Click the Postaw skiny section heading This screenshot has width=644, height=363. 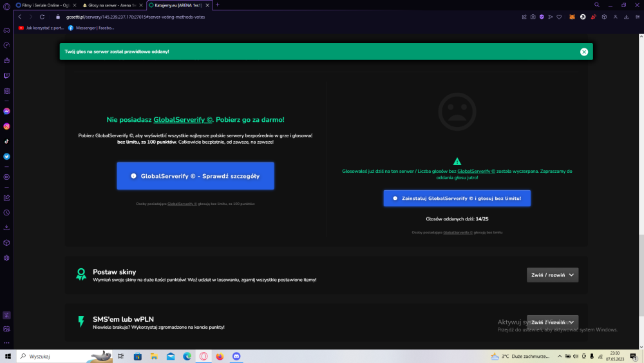[x=114, y=271]
